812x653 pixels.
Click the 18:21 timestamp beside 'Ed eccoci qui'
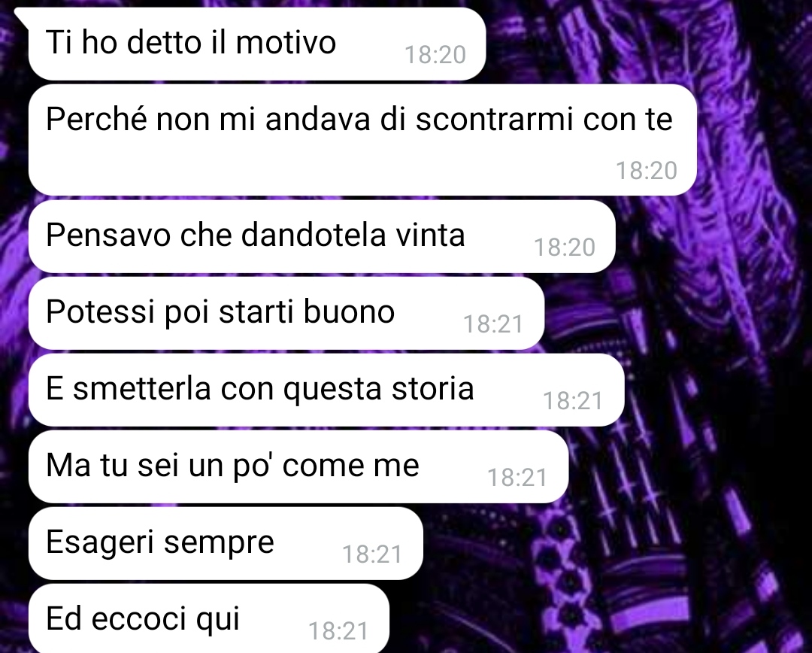point(338,631)
